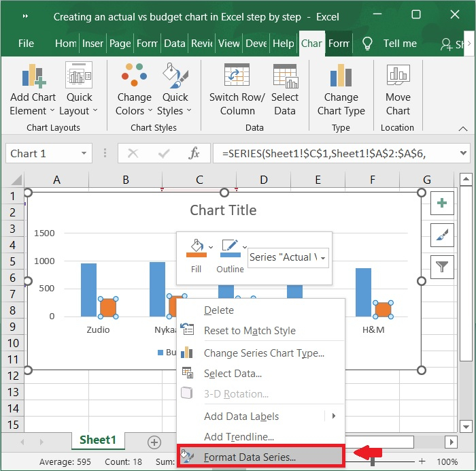Choose Change Series Chart Type
Image resolution: width=476 pixels, height=471 pixels.
coord(260,353)
